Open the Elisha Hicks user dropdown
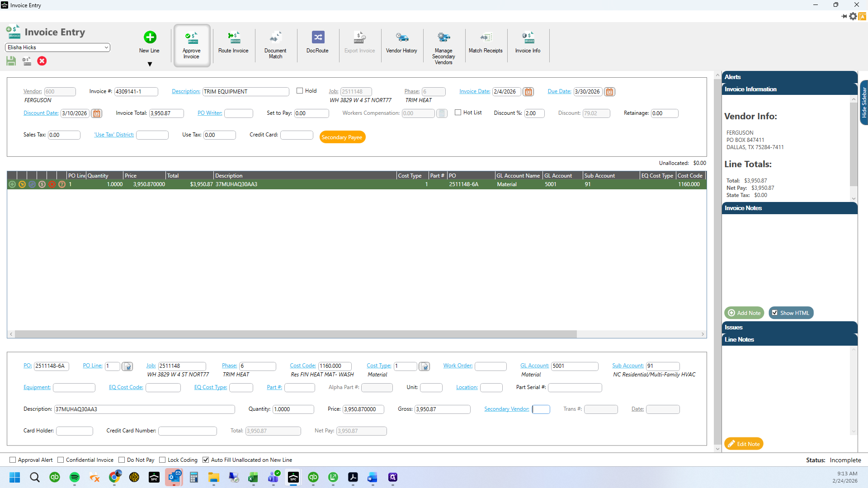The height and width of the screenshot is (488, 868). pos(57,47)
